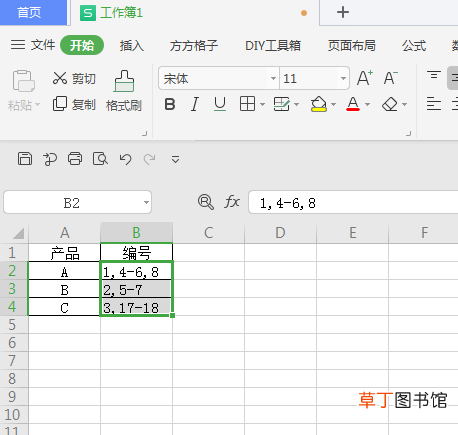Open the font name dropdown
Screen dimensions: 458x435
pos(273,79)
